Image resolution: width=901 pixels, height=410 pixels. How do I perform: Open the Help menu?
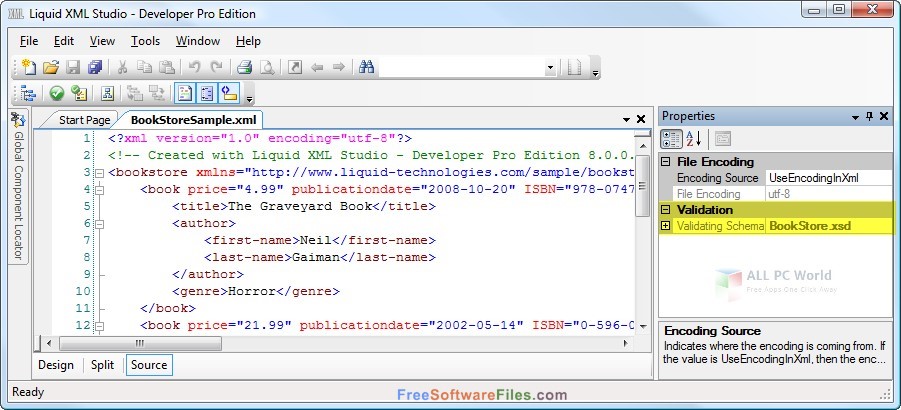pos(248,41)
